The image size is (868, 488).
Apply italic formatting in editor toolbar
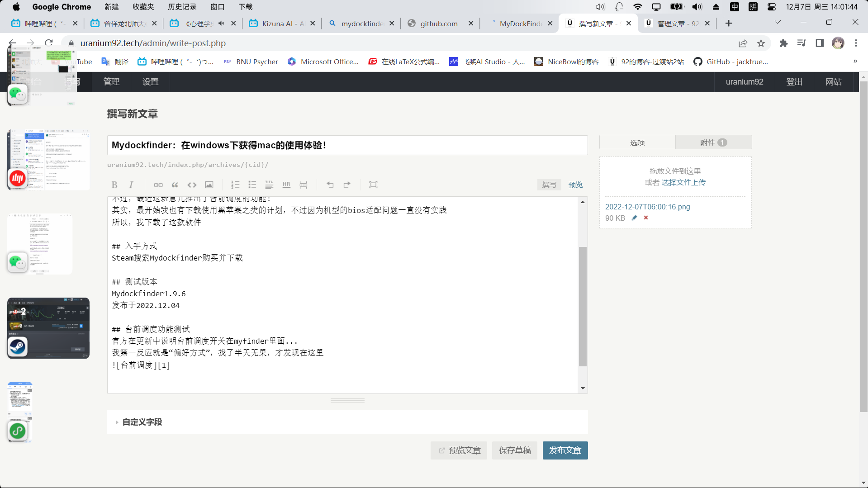tap(131, 185)
